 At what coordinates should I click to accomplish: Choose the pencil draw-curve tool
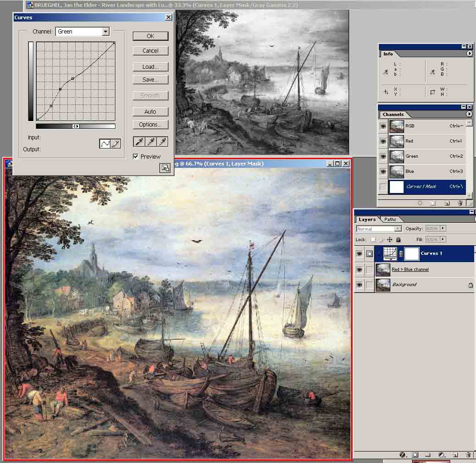(x=115, y=144)
